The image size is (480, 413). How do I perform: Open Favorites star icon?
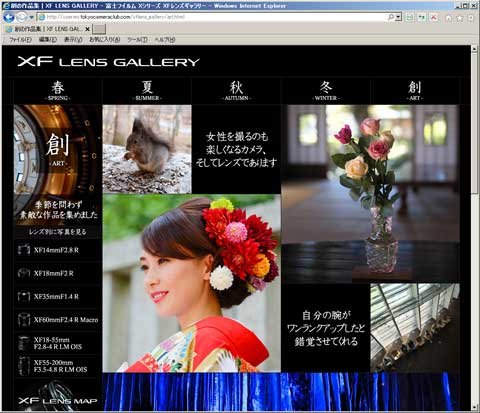pos(460,17)
